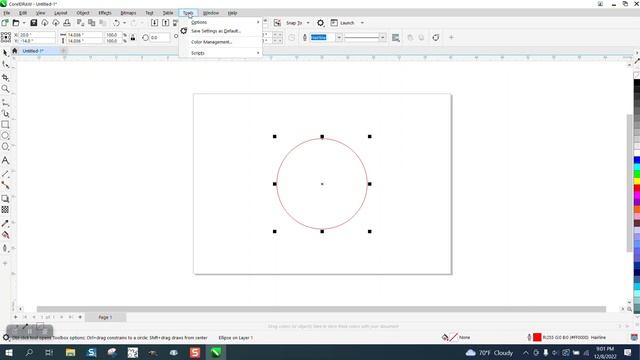640x360 pixels.
Task: Click the Export icon
Action: 165,23
